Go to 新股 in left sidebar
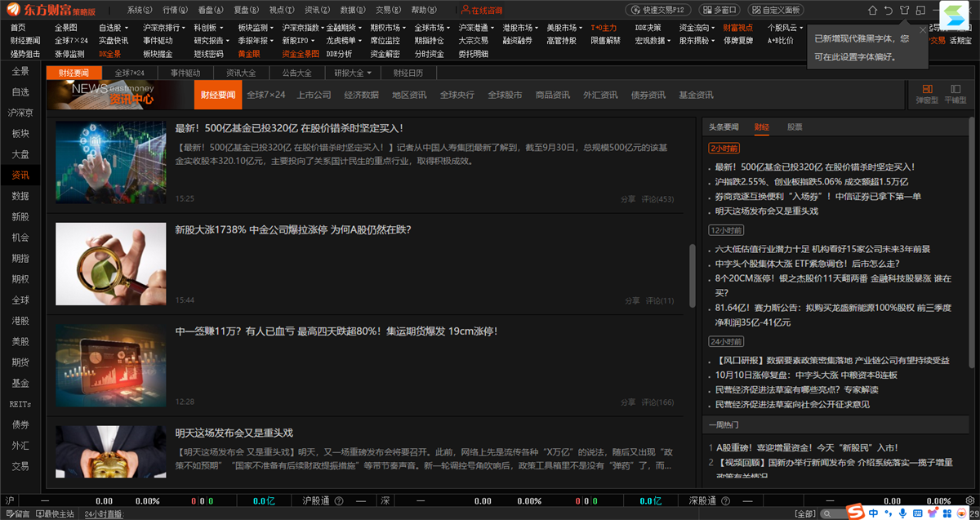This screenshot has height=520, width=980. pos(20,216)
